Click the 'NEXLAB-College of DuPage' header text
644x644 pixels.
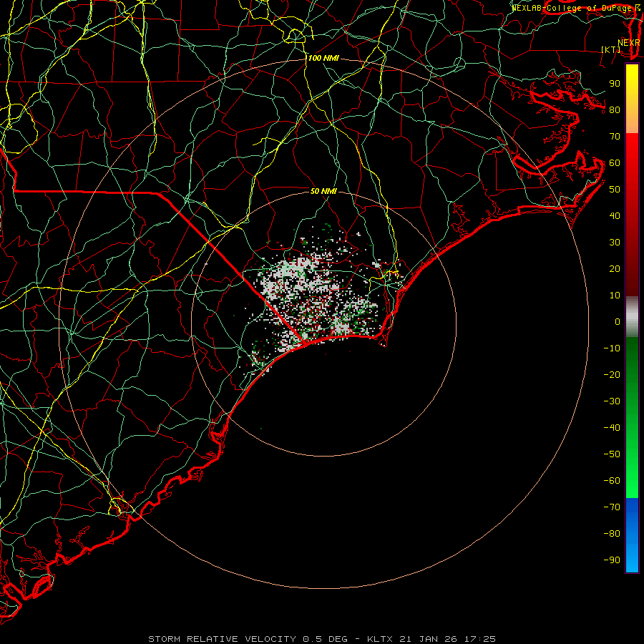pyautogui.click(x=572, y=8)
